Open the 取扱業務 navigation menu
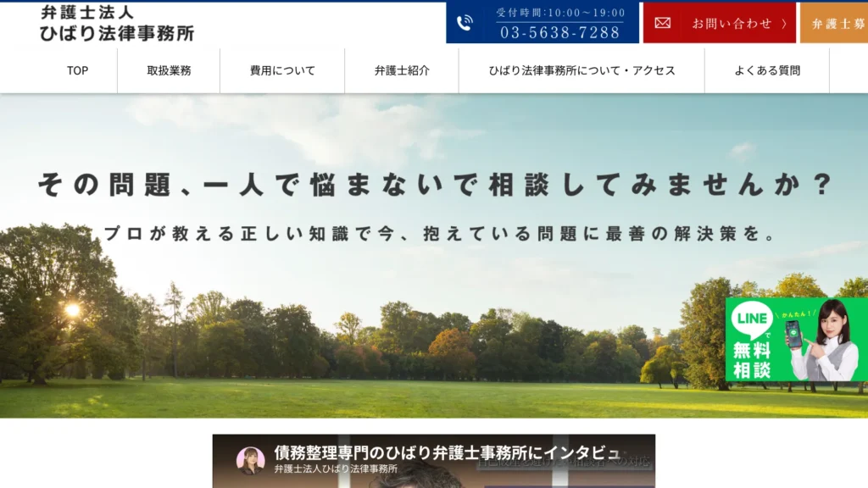 click(169, 71)
